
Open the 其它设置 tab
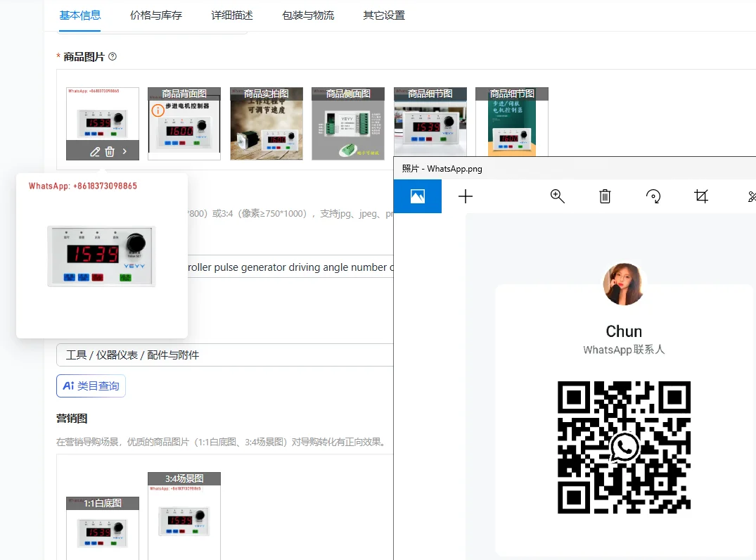tap(384, 15)
